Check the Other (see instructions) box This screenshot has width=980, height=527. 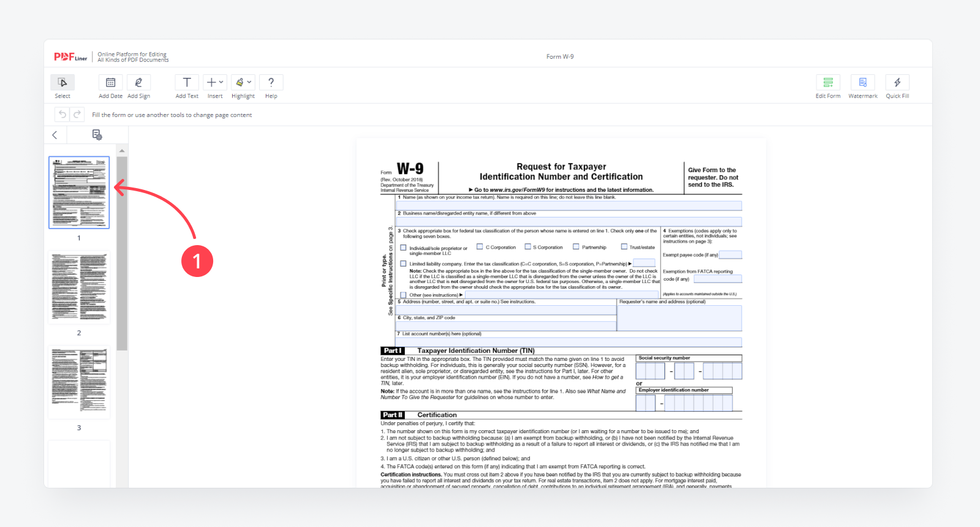pos(403,295)
